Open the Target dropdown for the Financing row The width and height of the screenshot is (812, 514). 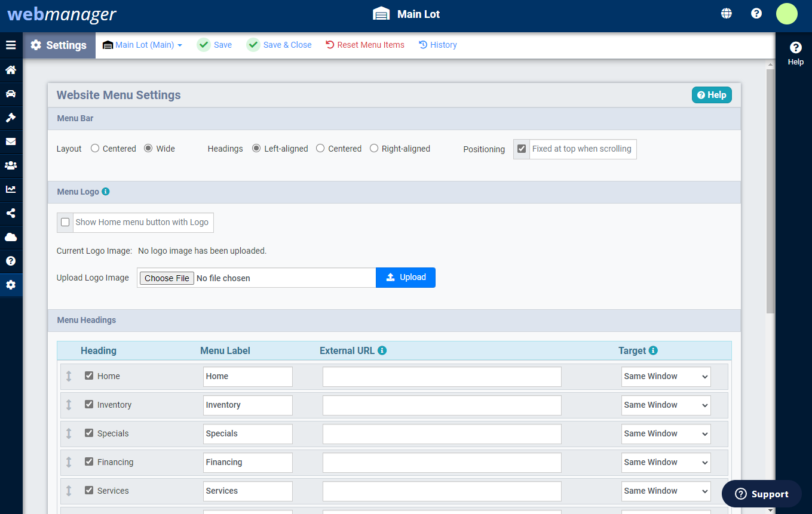(x=666, y=462)
